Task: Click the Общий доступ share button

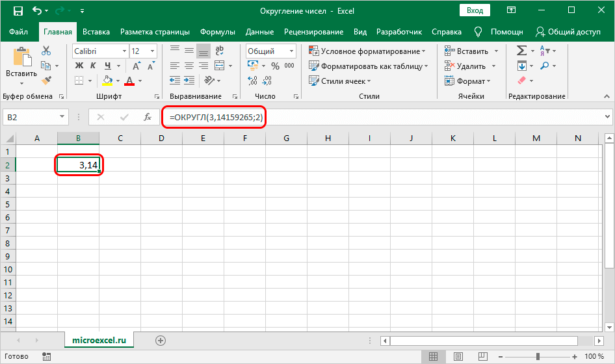Action: [568, 31]
